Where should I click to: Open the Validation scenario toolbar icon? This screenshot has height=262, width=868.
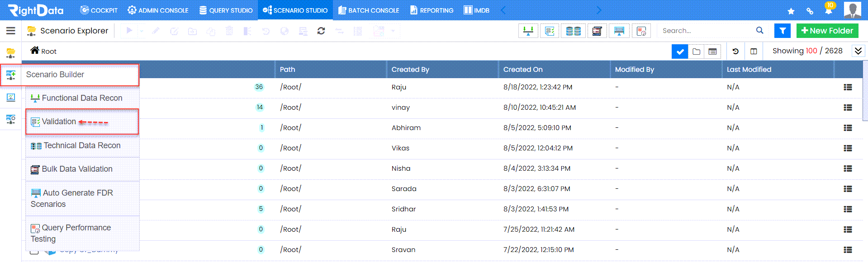coord(550,31)
